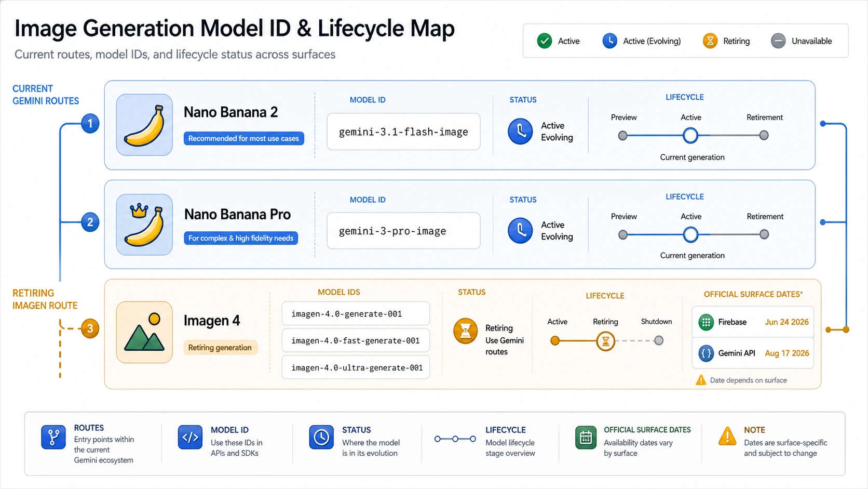
Task: Click the Status clock icon in the footer
Action: point(321,437)
